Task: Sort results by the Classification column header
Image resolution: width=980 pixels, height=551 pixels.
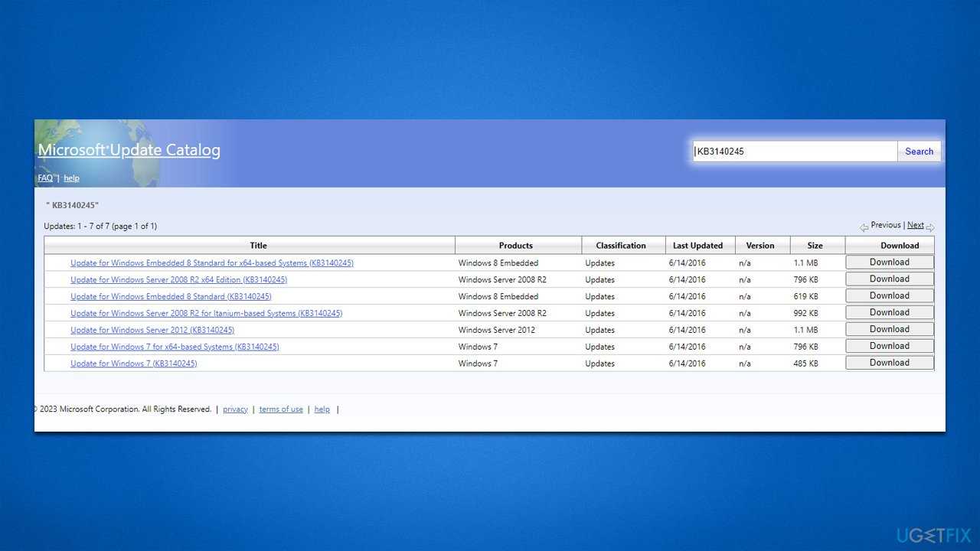Action: click(621, 246)
